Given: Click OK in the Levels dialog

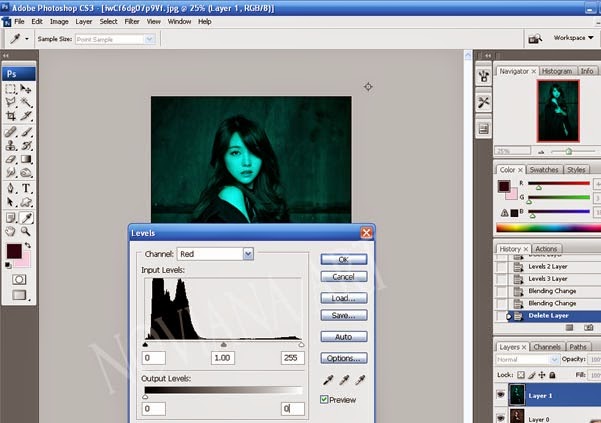Looking at the screenshot, I should [x=344, y=259].
